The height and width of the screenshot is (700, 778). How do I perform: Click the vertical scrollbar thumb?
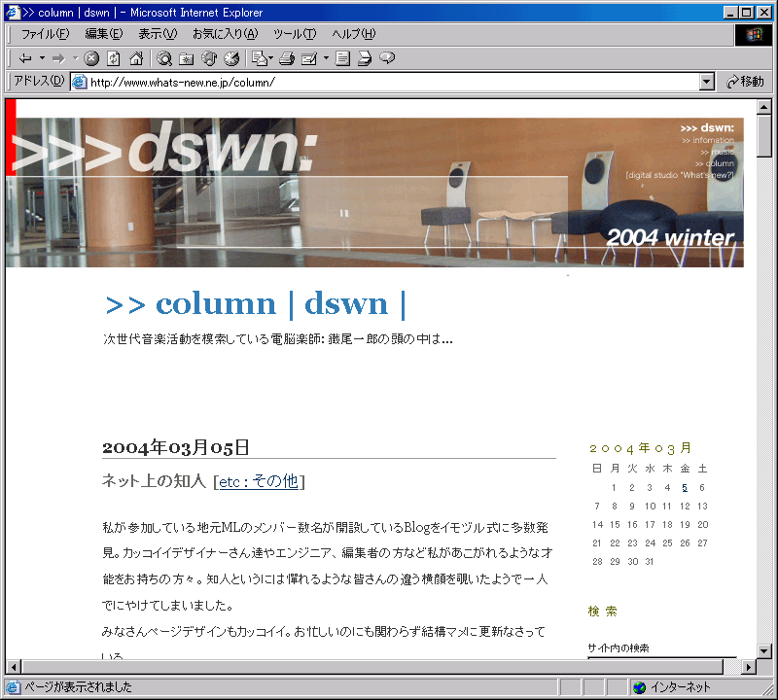click(x=764, y=136)
